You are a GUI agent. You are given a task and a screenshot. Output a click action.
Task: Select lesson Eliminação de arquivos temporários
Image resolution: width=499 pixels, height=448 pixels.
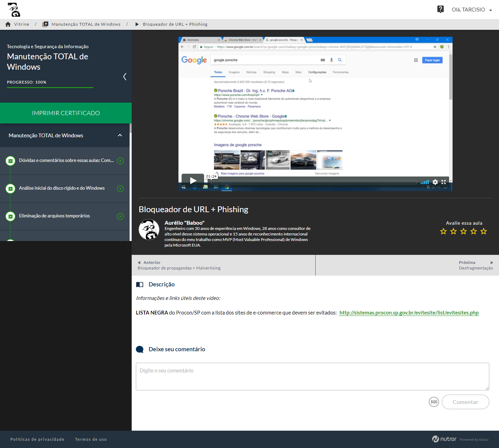coord(54,216)
